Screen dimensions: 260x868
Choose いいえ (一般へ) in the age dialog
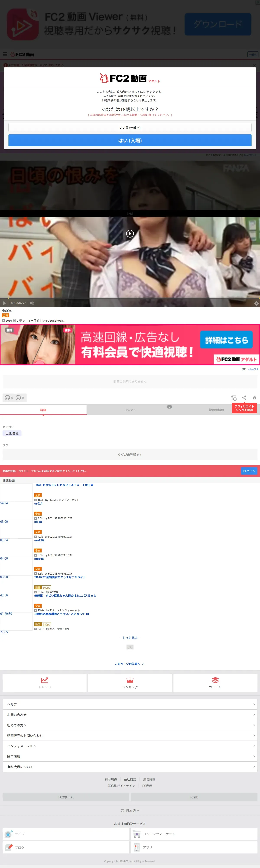[x=130, y=127]
